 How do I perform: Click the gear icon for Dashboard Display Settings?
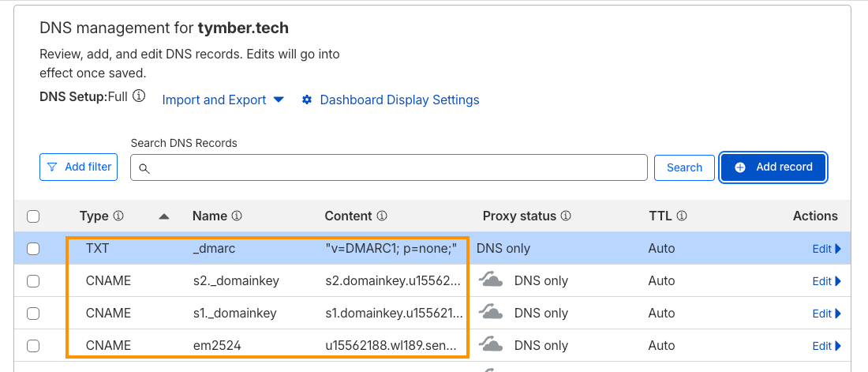coord(307,100)
